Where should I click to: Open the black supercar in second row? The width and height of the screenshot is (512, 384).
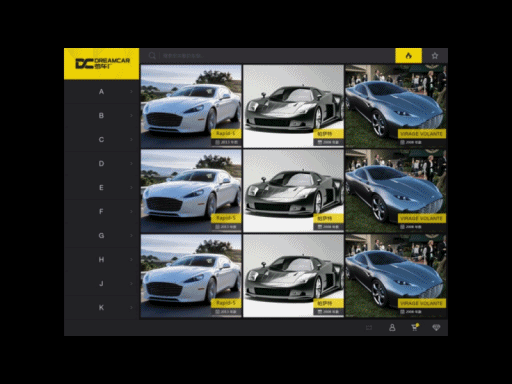(293, 191)
